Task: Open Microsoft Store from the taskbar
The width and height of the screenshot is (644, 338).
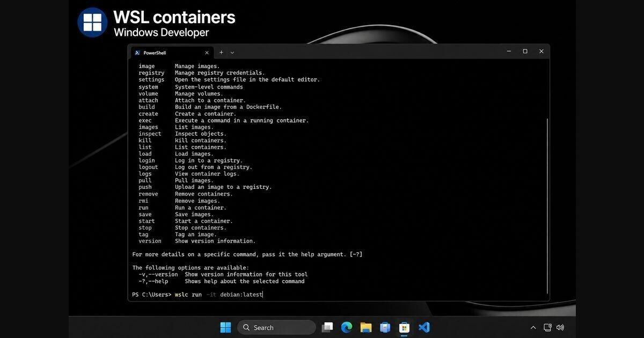Action: pyautogui.click(x=404, y=327)
